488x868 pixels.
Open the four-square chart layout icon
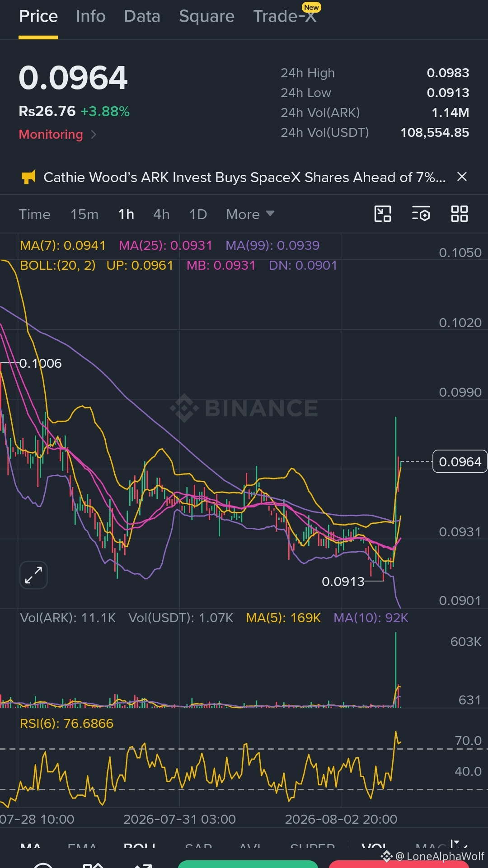click(x=460, y=214)
